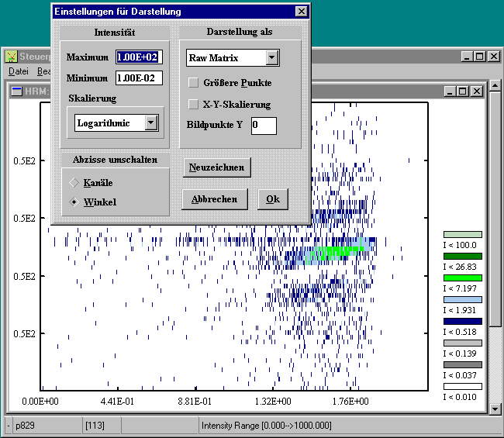504x438 pixels.
Task: Click the 4.41E-01 x-axis label
Action: coord(117,402)
